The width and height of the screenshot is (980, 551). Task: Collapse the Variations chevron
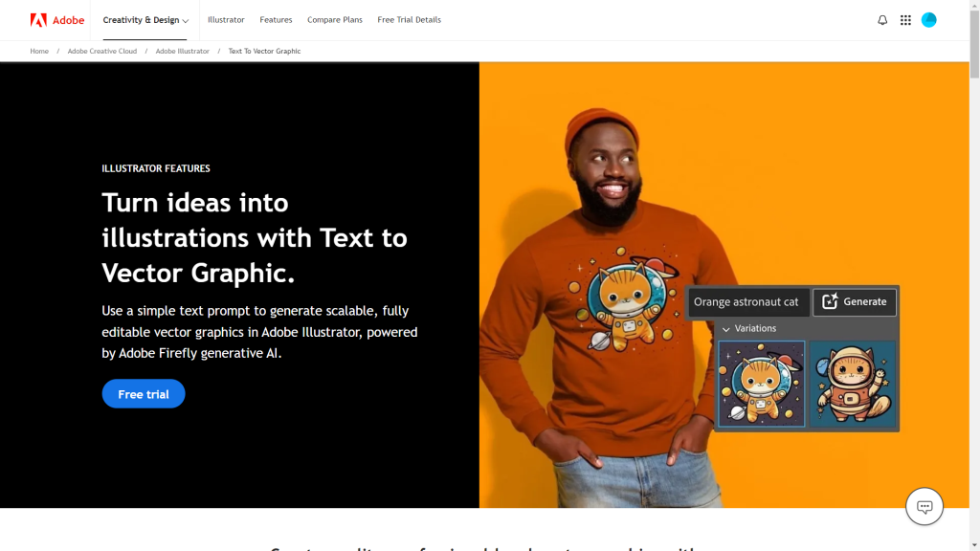point(726,329)
